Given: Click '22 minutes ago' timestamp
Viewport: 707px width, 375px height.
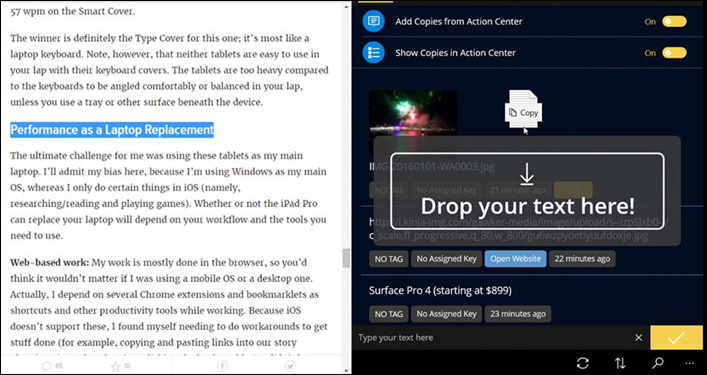Looking at the screenshot, I should (582, 259).
